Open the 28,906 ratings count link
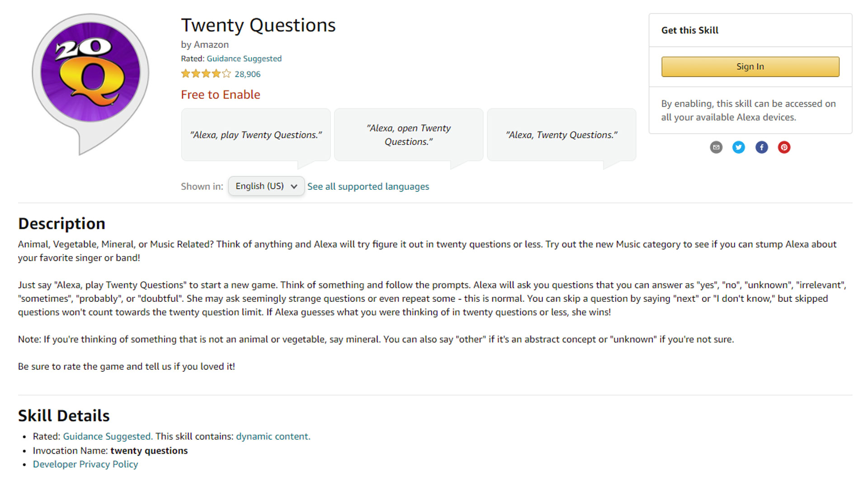This screenshot has width=868, height=488. 247,74
